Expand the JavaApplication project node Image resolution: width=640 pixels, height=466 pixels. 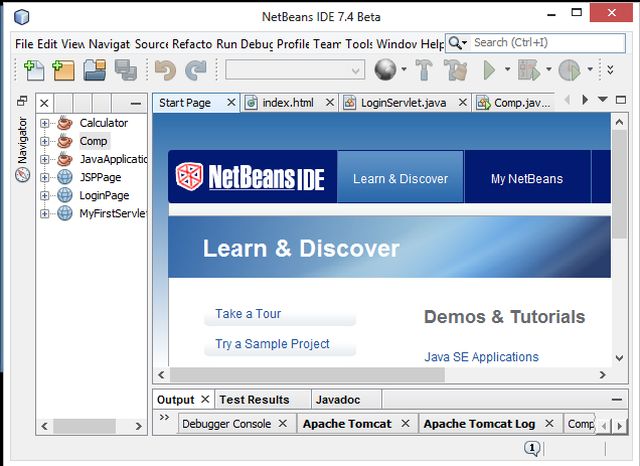(x=44, y=159)
